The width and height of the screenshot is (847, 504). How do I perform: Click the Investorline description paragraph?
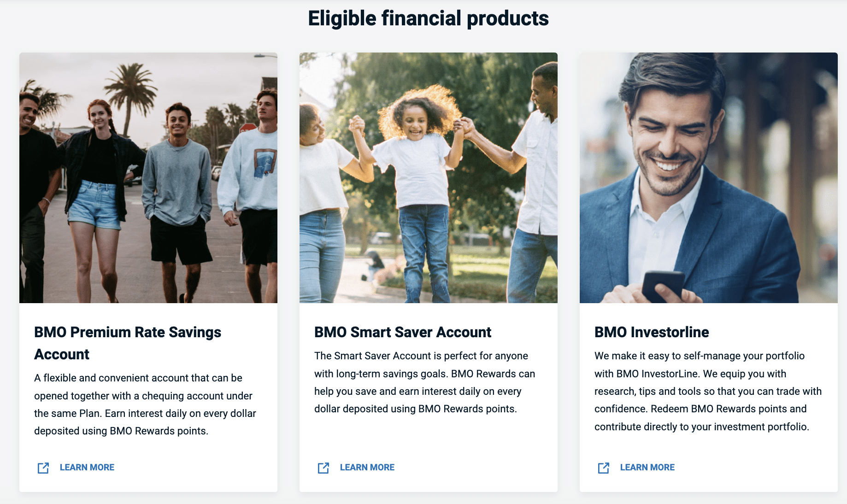pyautogui.click(x=708, y=391)
